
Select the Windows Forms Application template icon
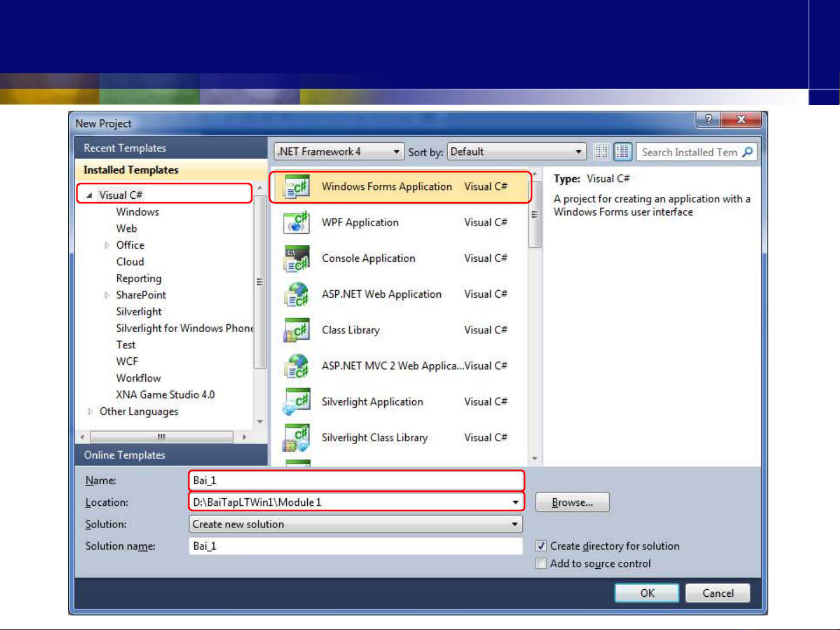(x=296, y=187)
